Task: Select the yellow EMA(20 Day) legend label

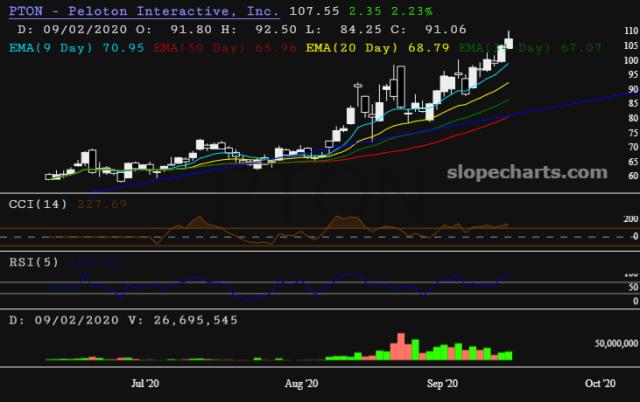Action: coord(352,48)
